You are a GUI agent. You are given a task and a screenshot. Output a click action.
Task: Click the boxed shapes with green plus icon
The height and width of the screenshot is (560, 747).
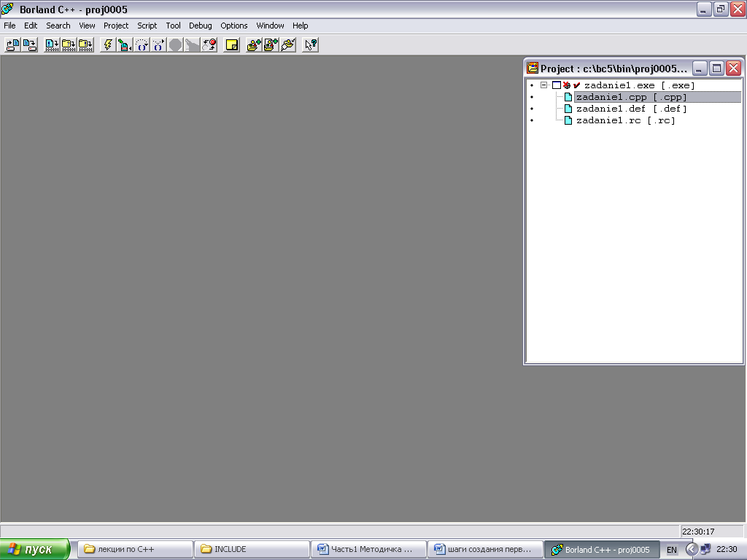click(271, 44)
